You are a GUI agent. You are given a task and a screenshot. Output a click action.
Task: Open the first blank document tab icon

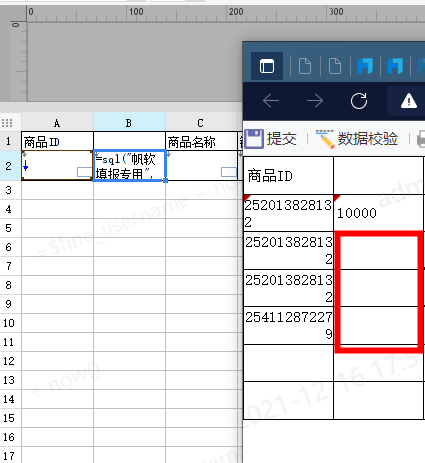[305, 66]
